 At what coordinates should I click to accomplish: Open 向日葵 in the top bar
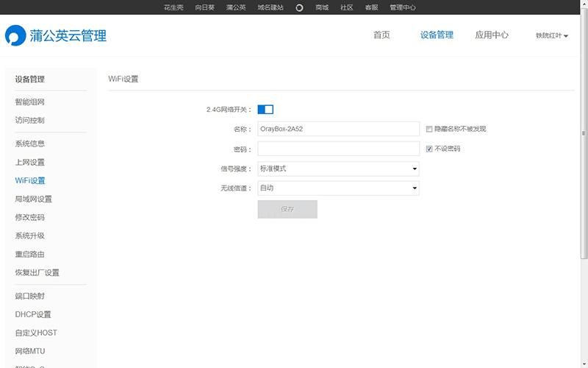[x=205, y=7]
